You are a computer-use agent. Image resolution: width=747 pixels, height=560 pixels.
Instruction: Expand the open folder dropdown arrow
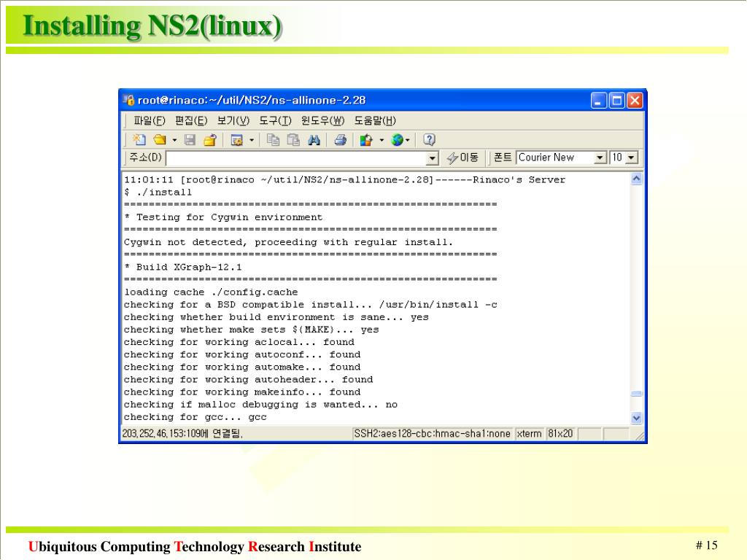coord(174,140)
